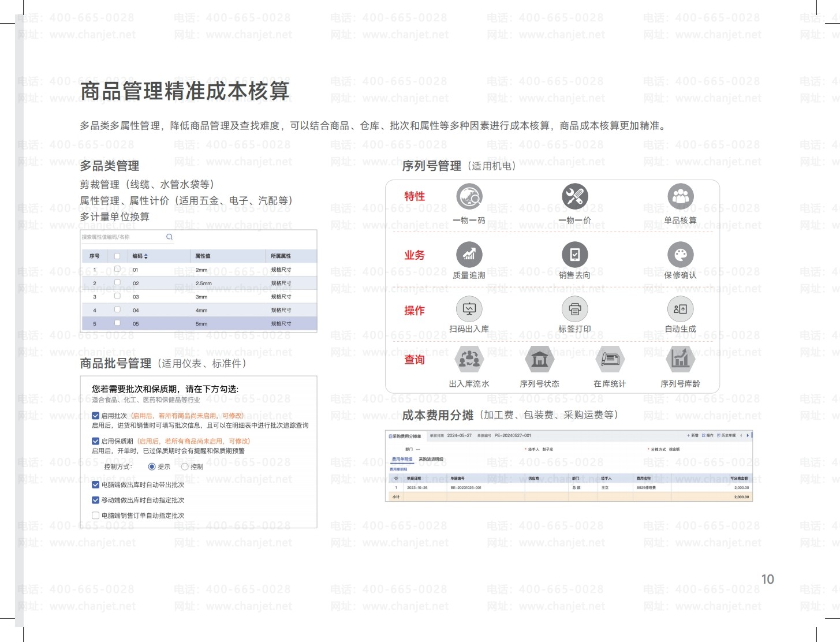Open 历史单据 in the toolbar
Image resolution: width=840 pixels, height=642 pixels.
tap(726, 435)
